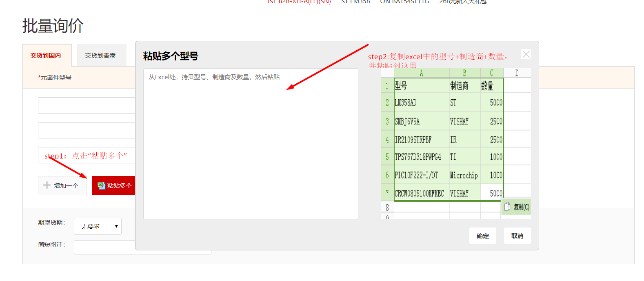Viewport: 644px width, 281px height.
Task: Click the 简短附注 label
Action: point(51,245)
